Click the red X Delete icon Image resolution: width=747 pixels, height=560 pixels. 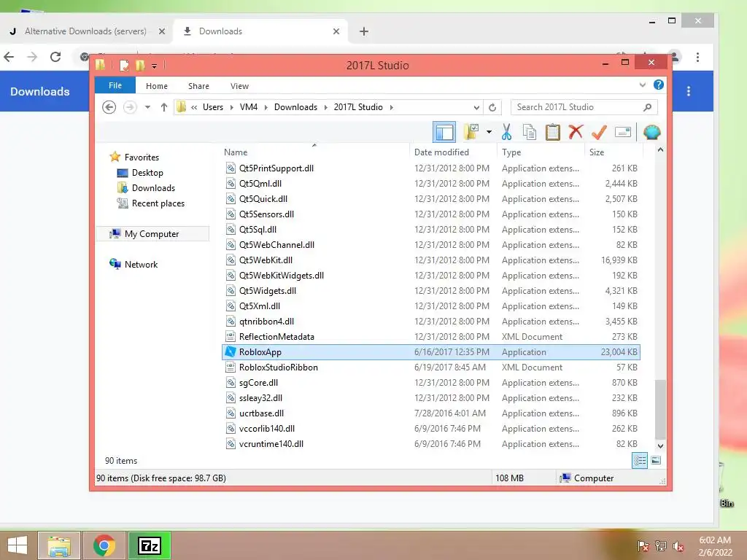tap(576, 131)
